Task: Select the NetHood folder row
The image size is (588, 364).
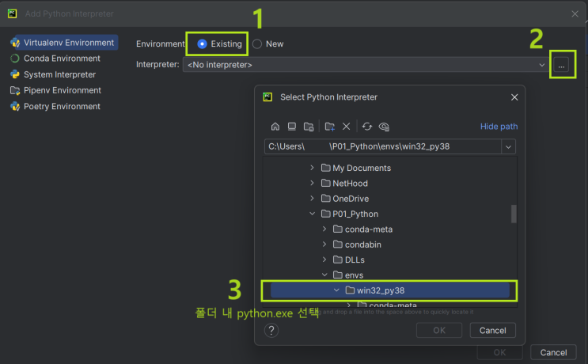Action: (x=389, y=184)
